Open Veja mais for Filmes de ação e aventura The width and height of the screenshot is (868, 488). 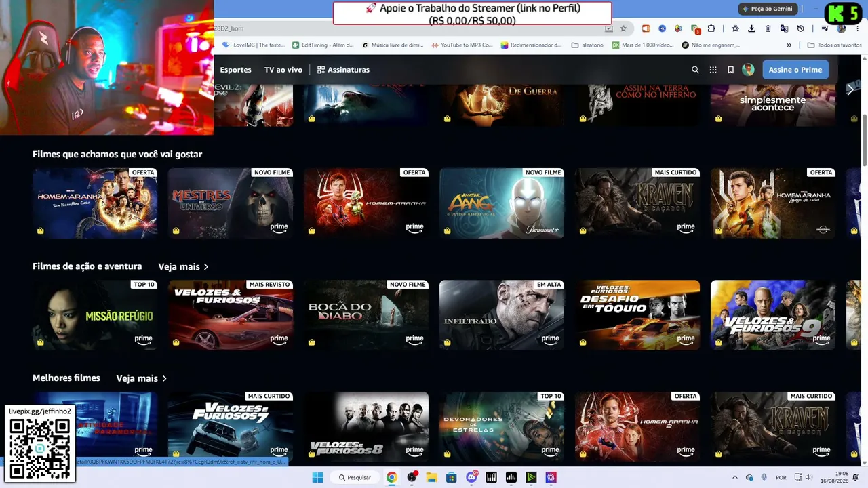click(x=183, y=266)
